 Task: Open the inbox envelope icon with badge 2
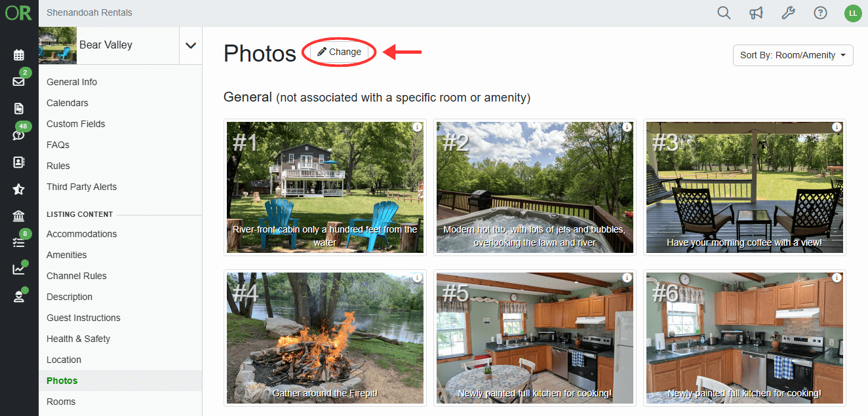(x=19, y=81)
